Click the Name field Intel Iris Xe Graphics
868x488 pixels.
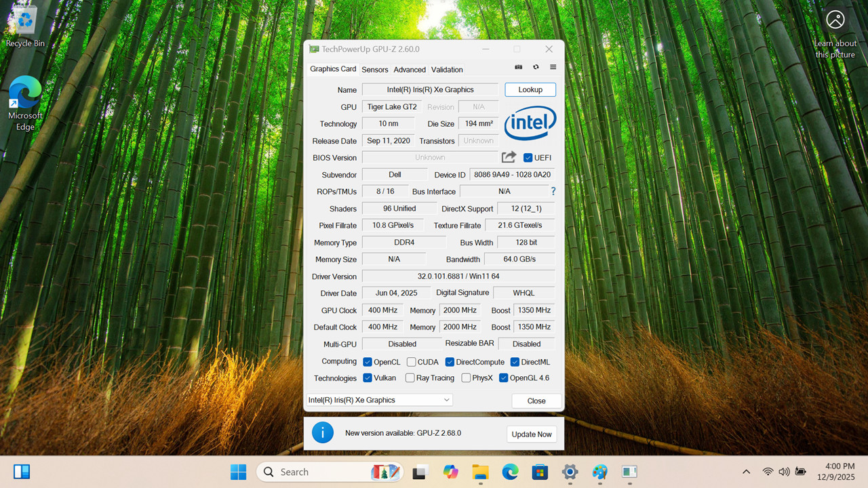click(x=431, y=89)
